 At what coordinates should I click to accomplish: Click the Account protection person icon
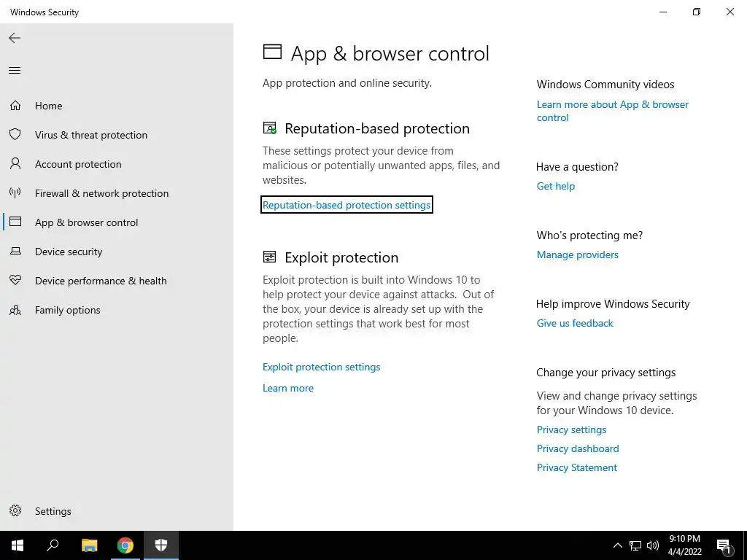click(x=15, y=164)
